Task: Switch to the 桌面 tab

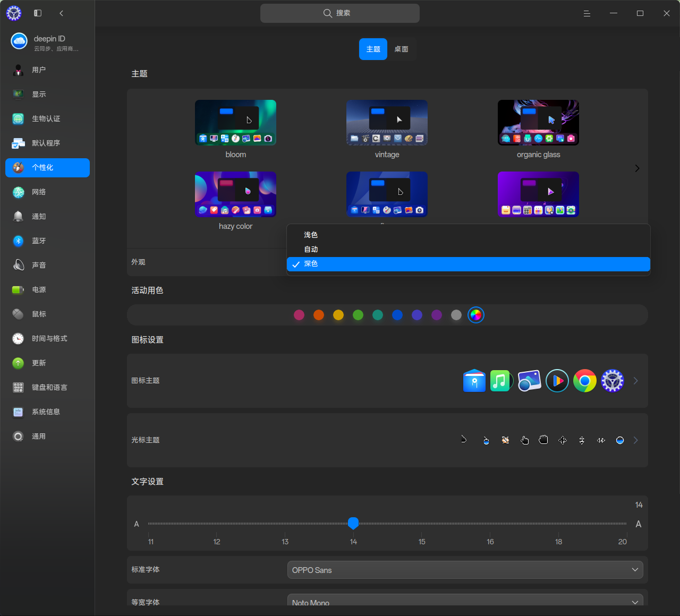Action: (x=401, y=49)
